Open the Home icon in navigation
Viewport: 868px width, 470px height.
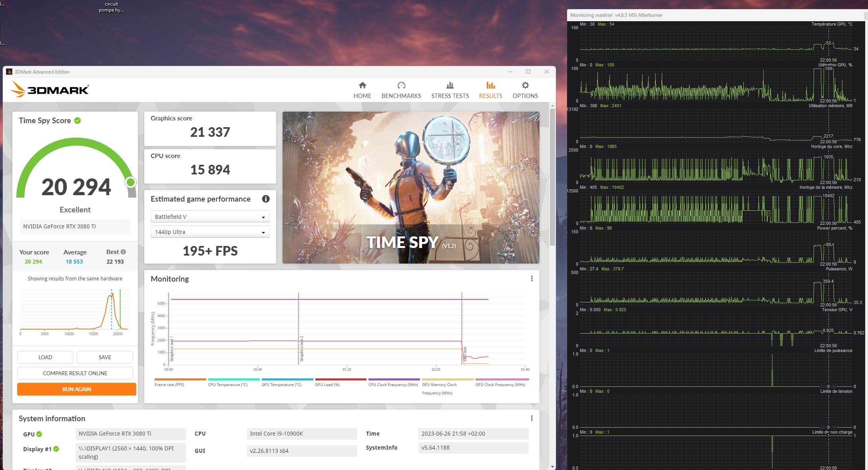pyautogui.click(x=362, y=85)
